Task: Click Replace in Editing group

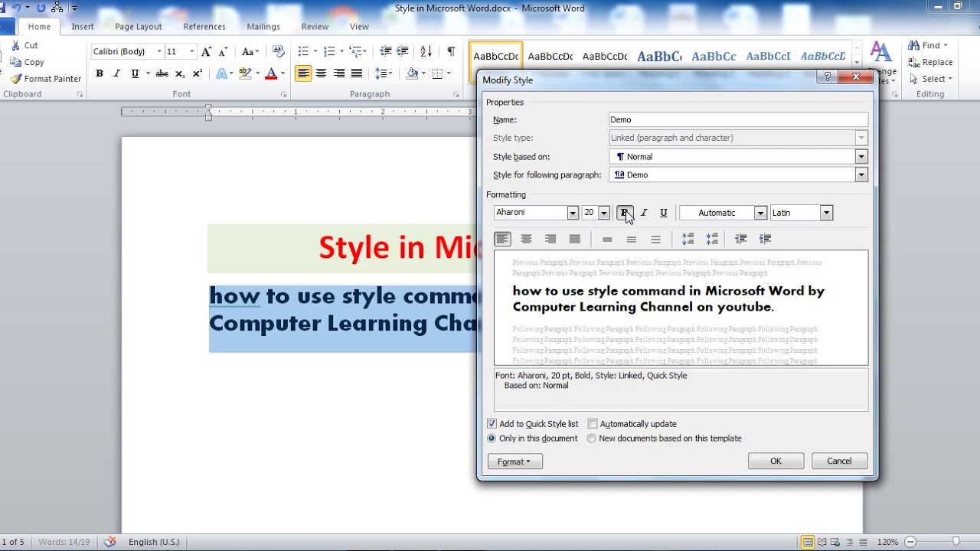Action: click(930, 62)
